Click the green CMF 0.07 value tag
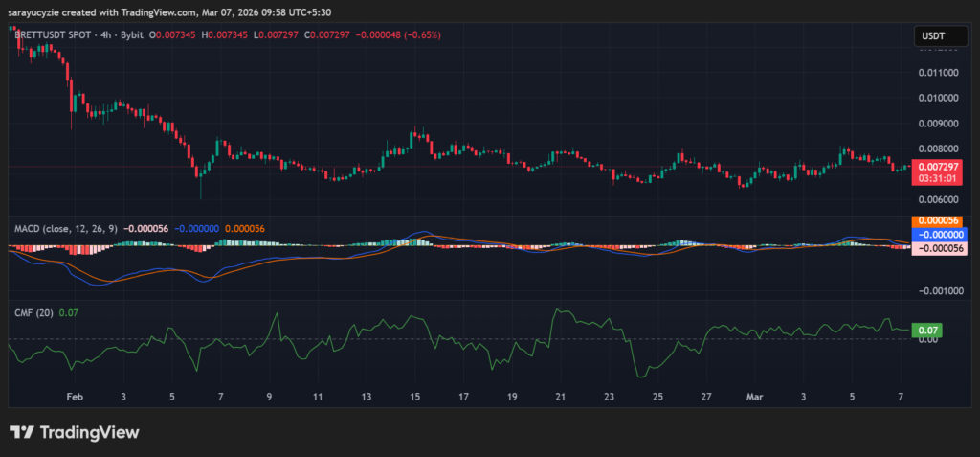 coord(926,331)
